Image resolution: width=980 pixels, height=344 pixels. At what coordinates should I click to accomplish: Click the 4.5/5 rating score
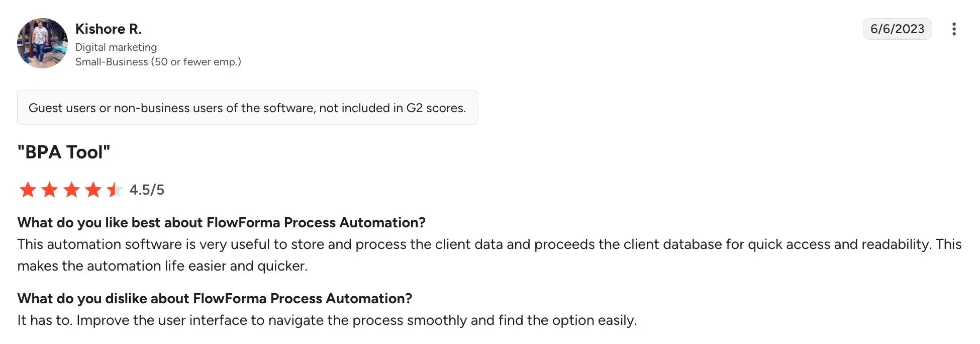pyautogui.click(x=147, y=190)
